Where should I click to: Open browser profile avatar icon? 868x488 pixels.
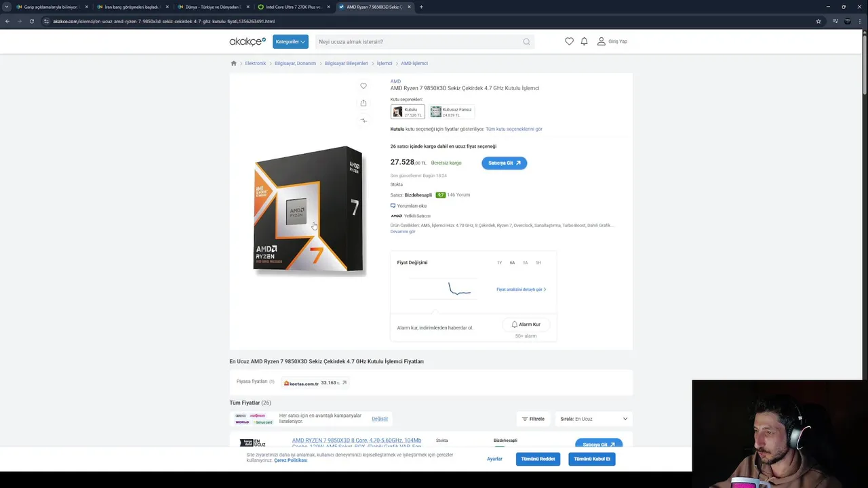(x=848, y=21)
